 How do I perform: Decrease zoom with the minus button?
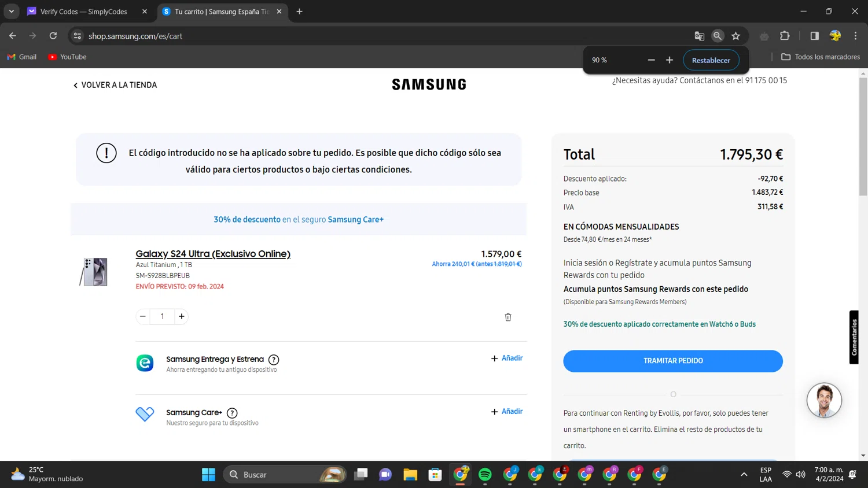(651, 60)
